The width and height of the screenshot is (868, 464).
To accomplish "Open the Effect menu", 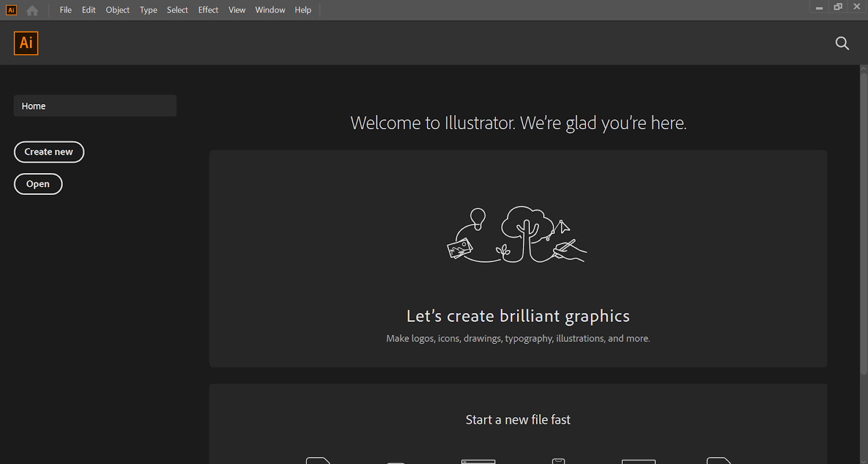I will [208, 10].
